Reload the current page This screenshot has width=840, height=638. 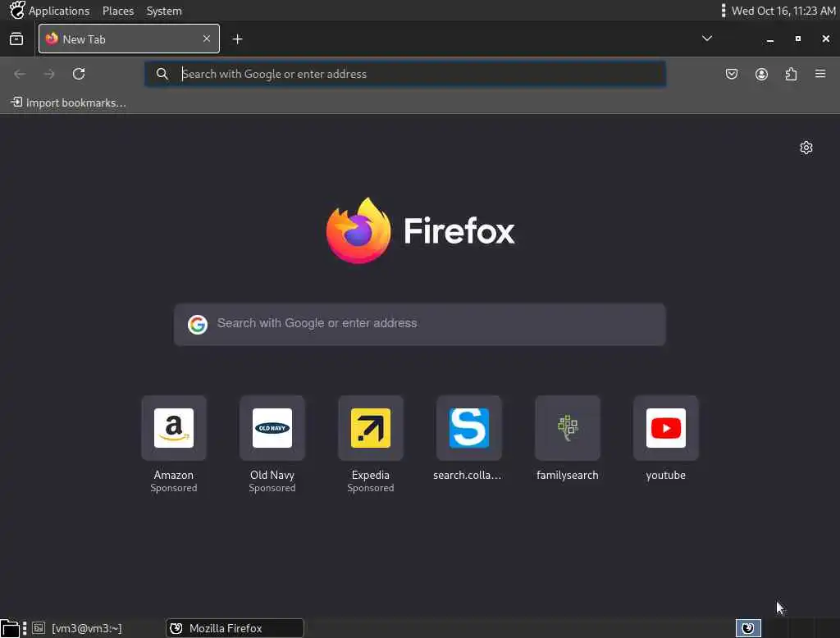point(79,74)
